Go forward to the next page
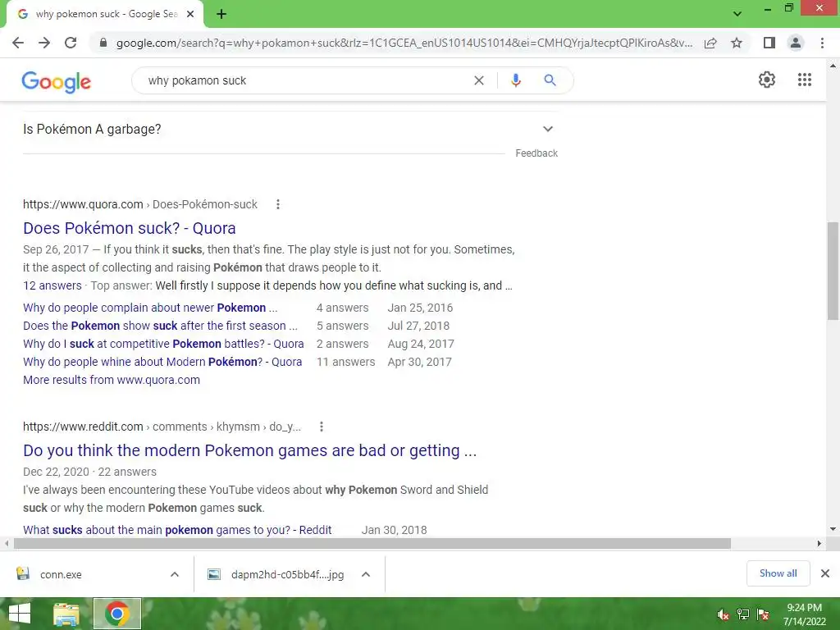Viewport: 840px width, 630px height. (44, 43)
